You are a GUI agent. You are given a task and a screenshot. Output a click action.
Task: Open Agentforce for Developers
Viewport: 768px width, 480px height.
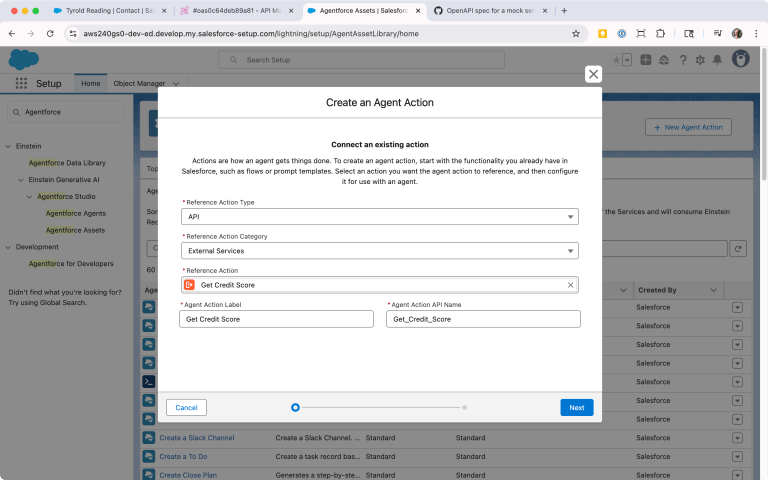[71, 264]
